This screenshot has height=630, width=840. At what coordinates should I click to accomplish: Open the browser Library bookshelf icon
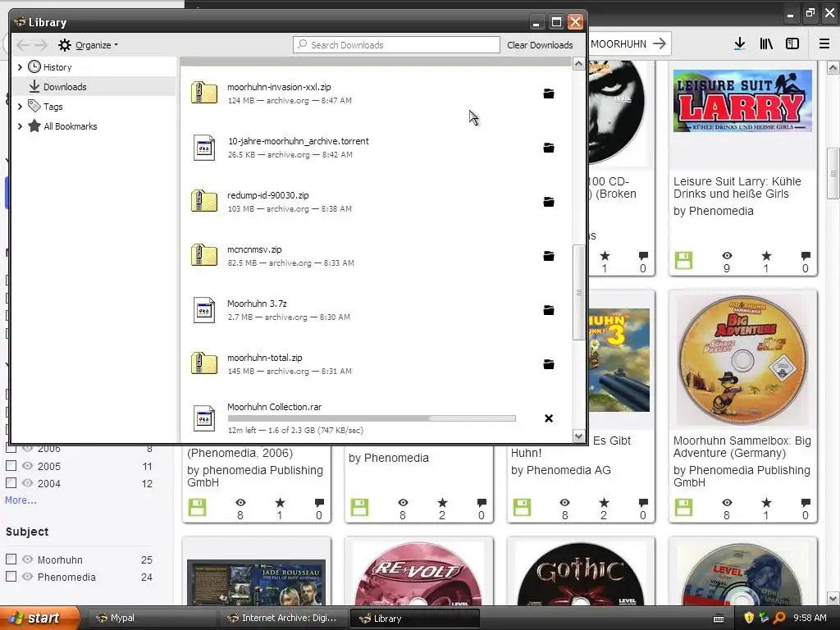pos(766,44)
